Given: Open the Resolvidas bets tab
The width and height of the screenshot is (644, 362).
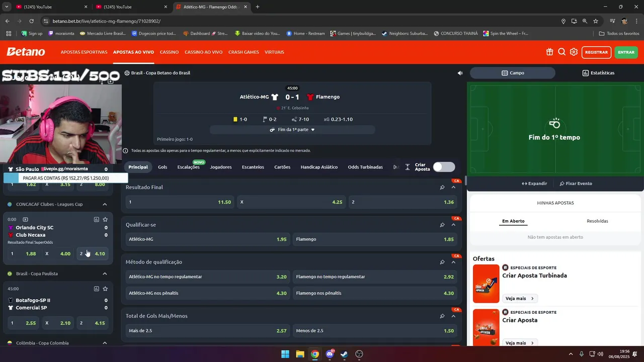Looking at the screenshot, I should (x=597, y=221).
